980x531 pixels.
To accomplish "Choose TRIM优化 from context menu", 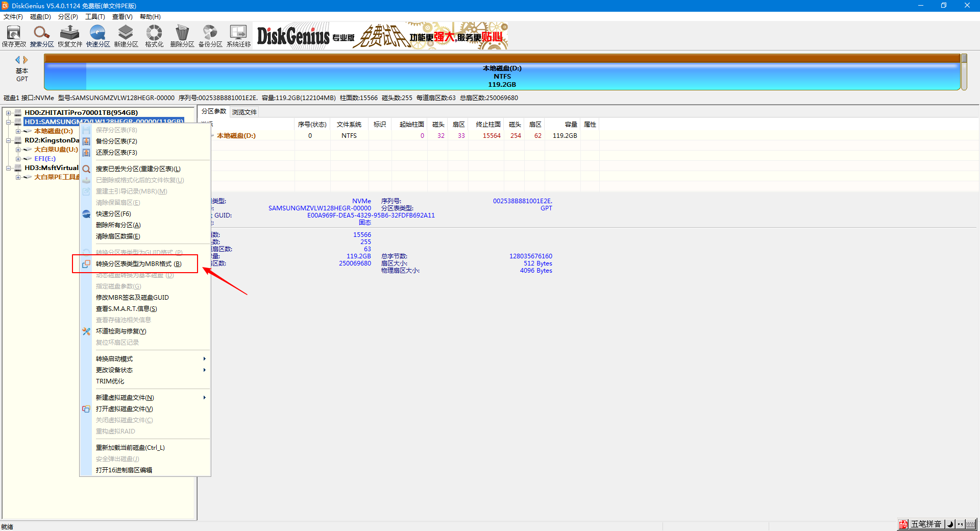I will click(x=145, y=381).
